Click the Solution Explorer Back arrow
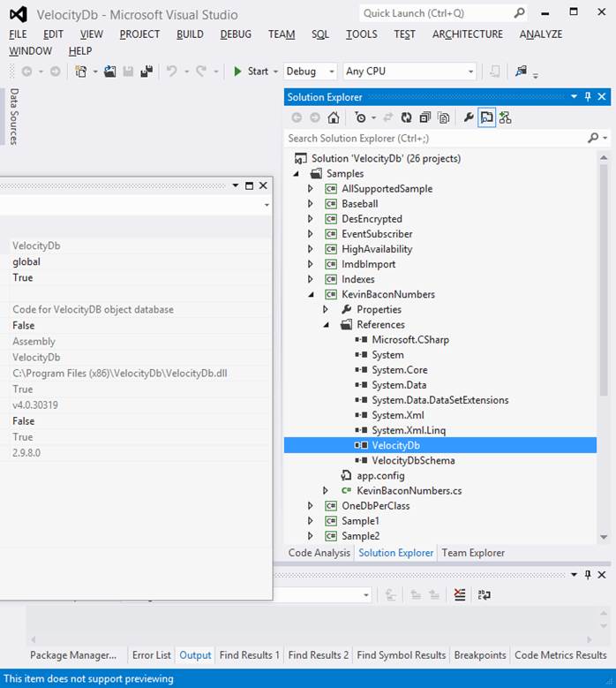 click(x=297, y=117)
